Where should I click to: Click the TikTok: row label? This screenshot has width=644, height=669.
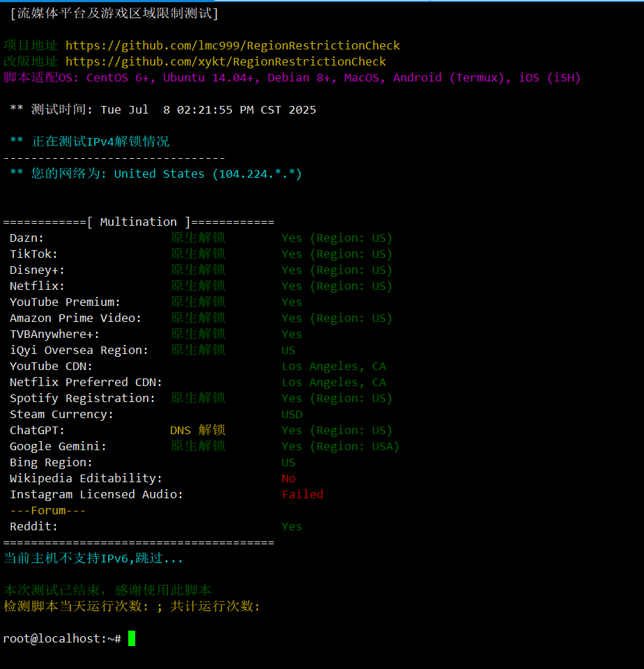pos(33,254)
